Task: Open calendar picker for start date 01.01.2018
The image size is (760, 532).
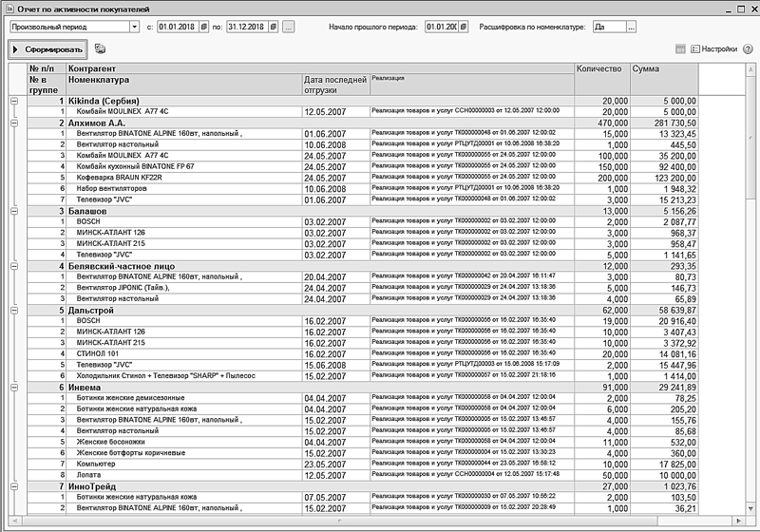Action: coord(204,27)
